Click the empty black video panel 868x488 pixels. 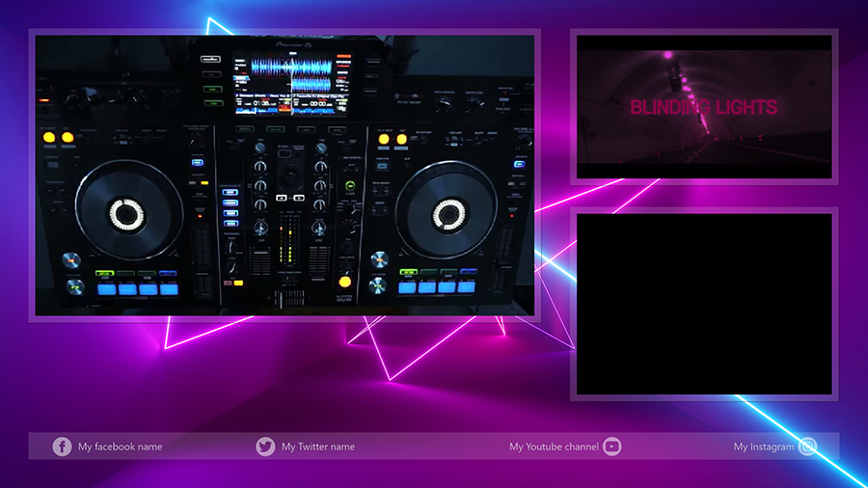704,304
